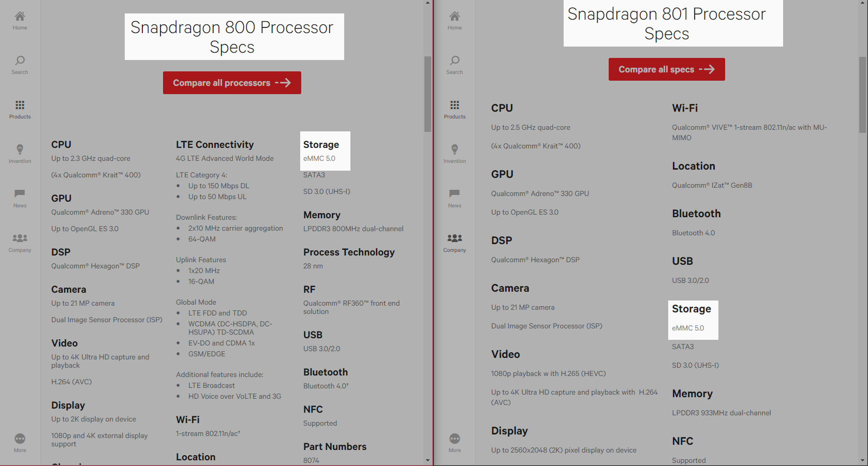Click the Home icon in left pane sidebar
This screenshot has height=466, width=868.
[20, 21]
